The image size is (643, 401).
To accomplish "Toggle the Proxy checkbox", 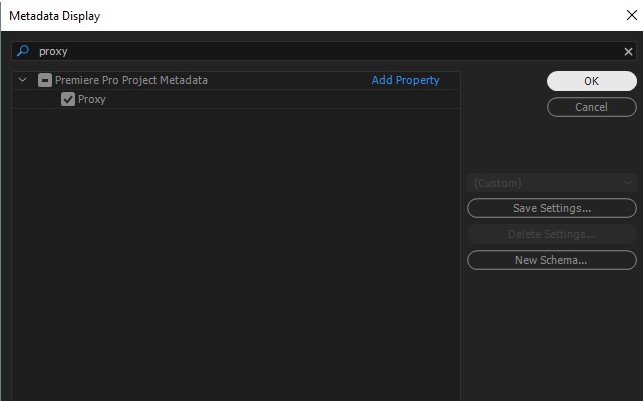I will click(x=68, y=99).
